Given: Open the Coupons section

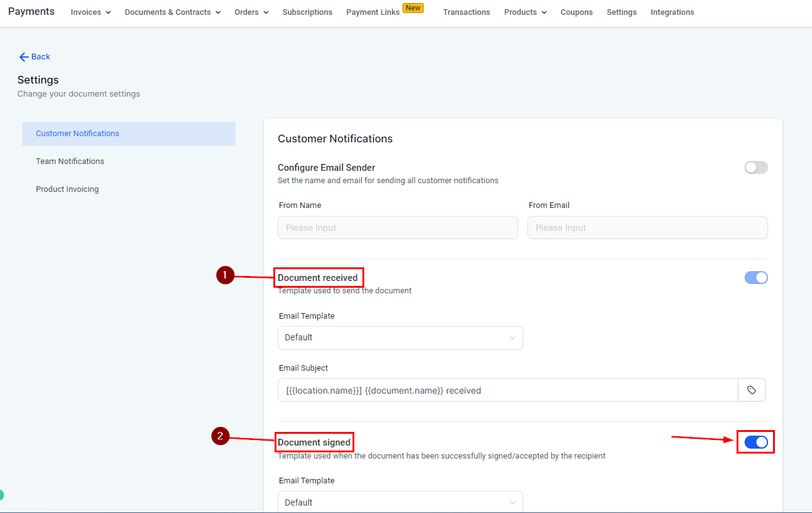Looking at the screenshot, I should pyautogui.click(x=576, y=12).
